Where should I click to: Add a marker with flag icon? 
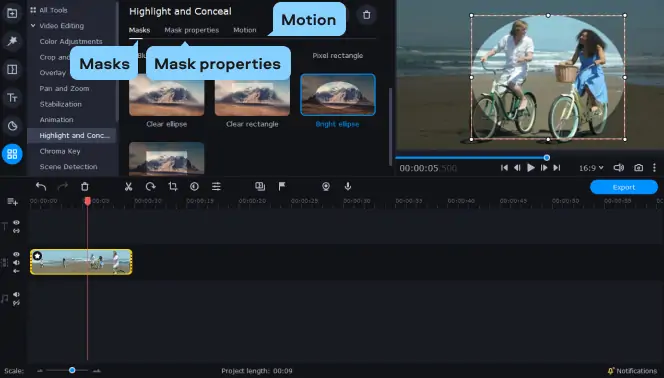(282, 186)
